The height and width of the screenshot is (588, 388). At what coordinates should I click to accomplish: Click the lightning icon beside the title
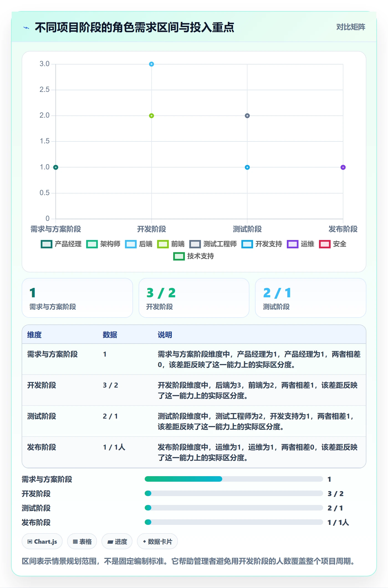[26, 28]
